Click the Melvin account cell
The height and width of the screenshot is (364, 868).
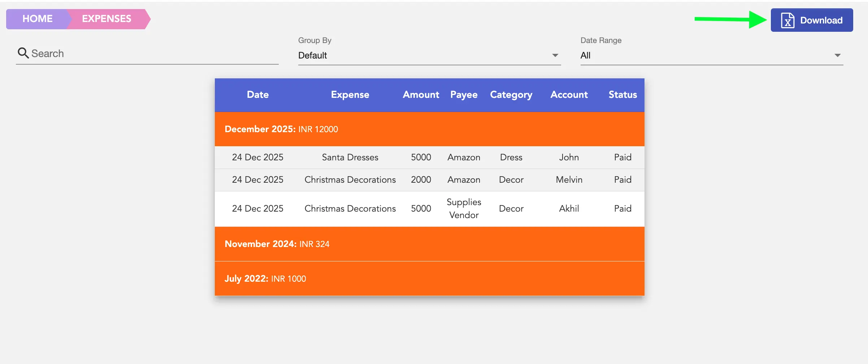click(x=569, y=179)
